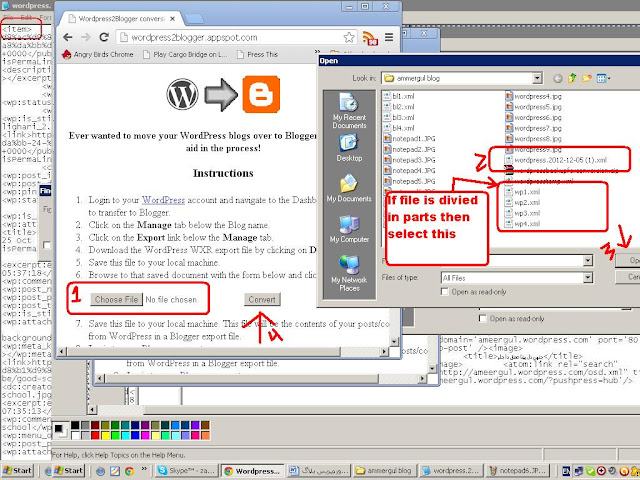
Task: Click the Convert button
Action: [x=262, y=299]
